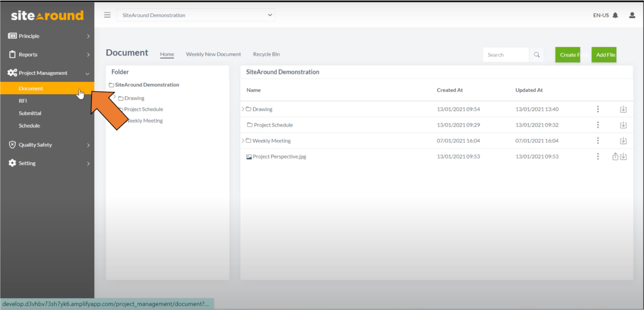This screenshot has width=644, height=310.
Task: Collapse the Project Management section chevron
Action: click(87, 73)
